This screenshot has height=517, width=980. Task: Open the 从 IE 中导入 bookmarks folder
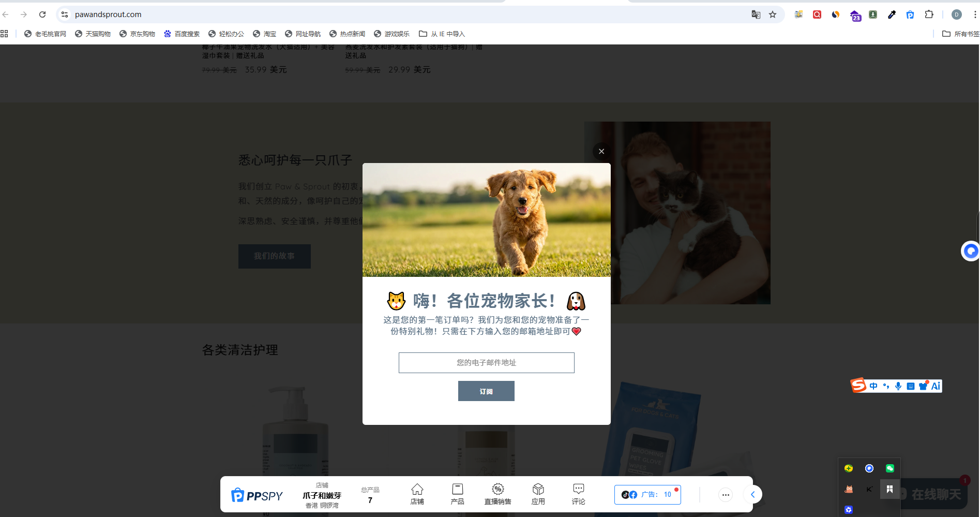[x=442, y=34]
